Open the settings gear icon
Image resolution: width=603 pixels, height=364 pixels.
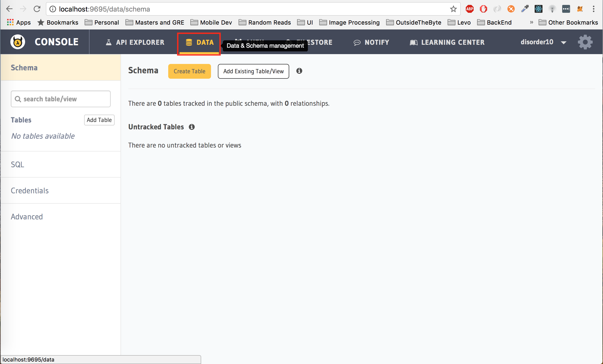pyautogui.click(x=585, y=42)
